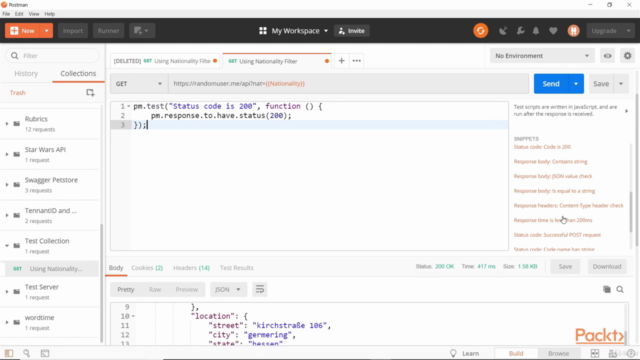Image resolution: width=640 pixels, height=360 pixels.
Task: Expand the Star Wars API collection
Action: 7,154
